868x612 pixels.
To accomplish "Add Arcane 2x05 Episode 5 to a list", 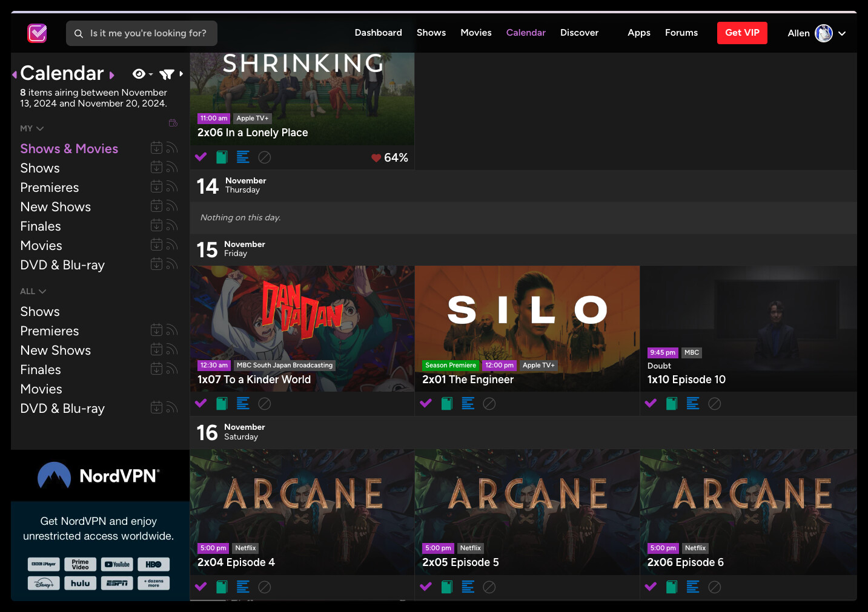I will pyautogui.click(x=468, y=587).
